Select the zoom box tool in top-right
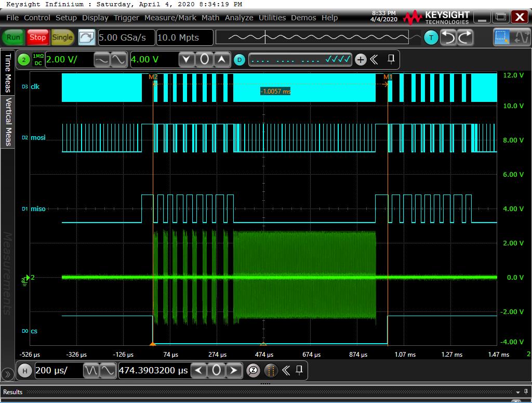Screen dimensions: 532x403 pos(502,37)
